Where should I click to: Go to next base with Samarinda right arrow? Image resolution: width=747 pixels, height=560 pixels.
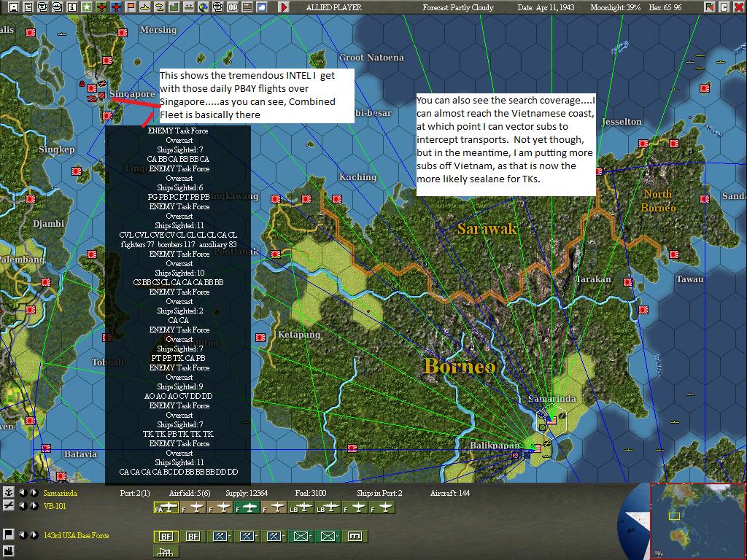pos(34,493)
